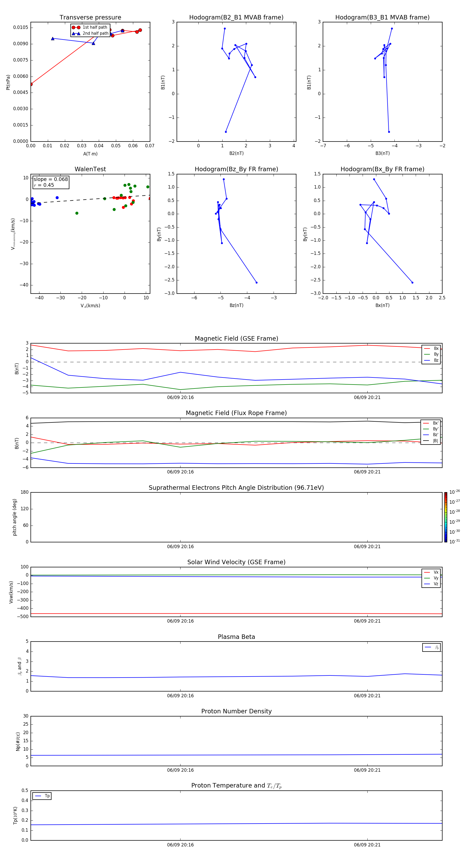The image size is (473, 868).
Task: Click the 'Pt(nPa)' y-axis label
Action: [x=8, y=82]
